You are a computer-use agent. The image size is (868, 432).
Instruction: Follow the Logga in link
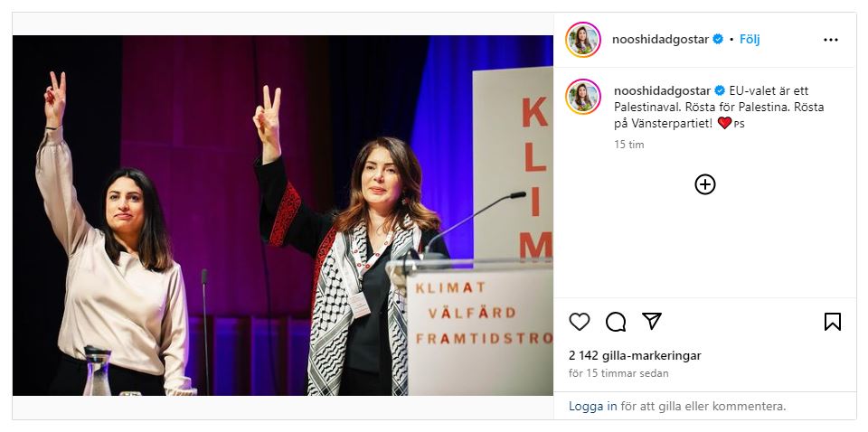tap(592, 406)
